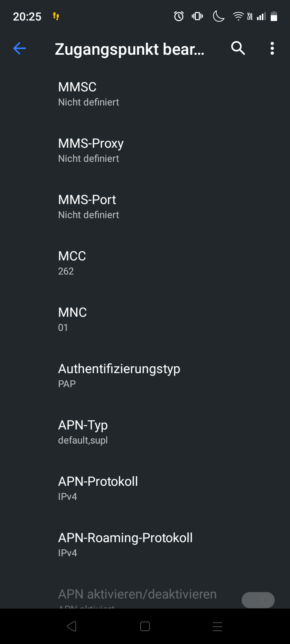Tap the vibrate mode status icon

(197, 17)
